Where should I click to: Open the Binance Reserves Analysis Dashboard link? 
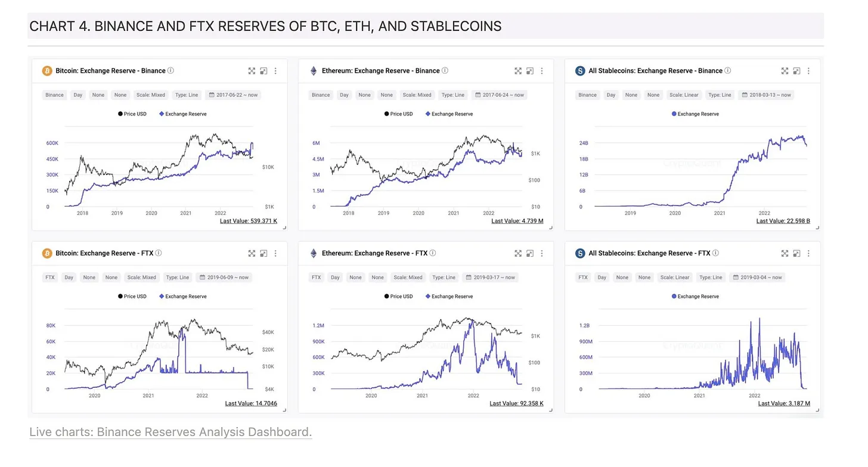pos(170,432)
